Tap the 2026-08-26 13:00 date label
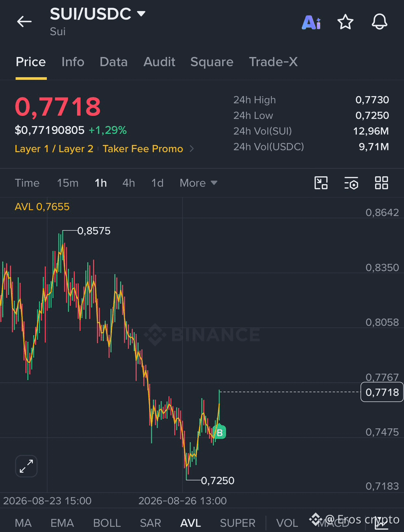The width and height of the screenshot is (404, 532). point(182,501)
